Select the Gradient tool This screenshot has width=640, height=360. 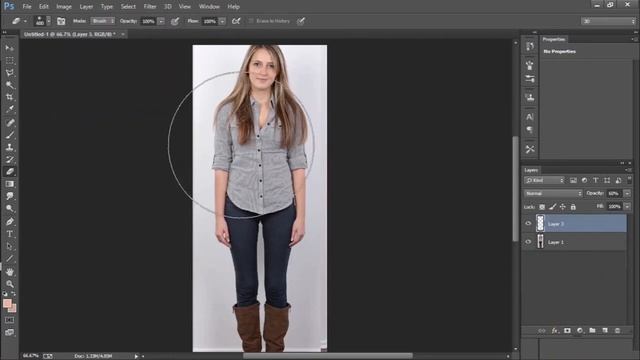click(x=9, y=184)
